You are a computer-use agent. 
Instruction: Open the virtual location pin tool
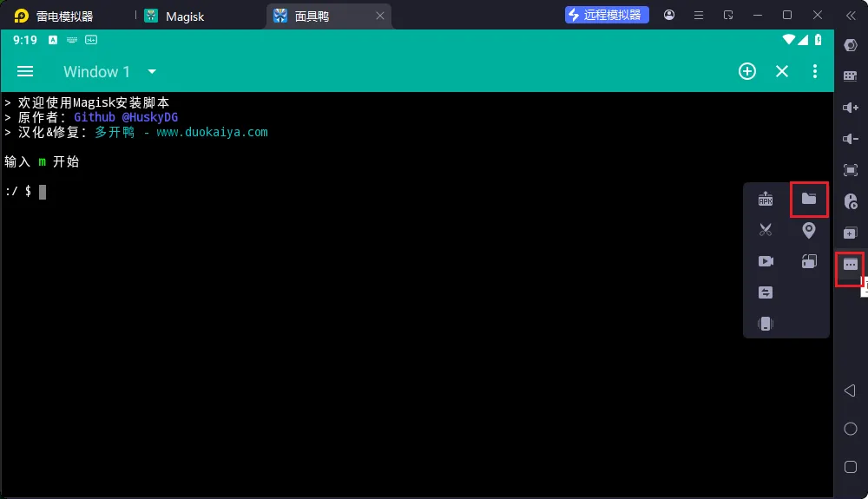pos(809,230)
